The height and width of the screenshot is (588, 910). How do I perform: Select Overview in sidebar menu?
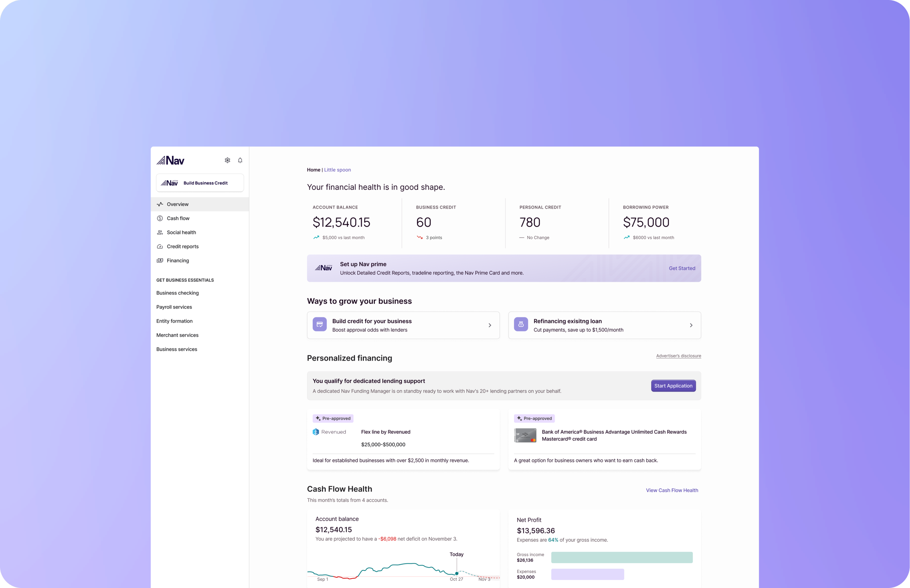pos(178,204)
